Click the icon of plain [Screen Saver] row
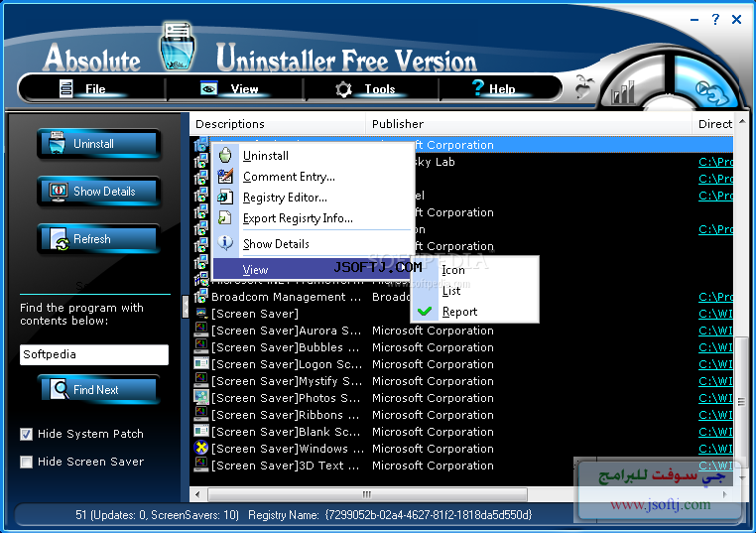The height and width of the screenshot is (533, 756). [200, 313]
